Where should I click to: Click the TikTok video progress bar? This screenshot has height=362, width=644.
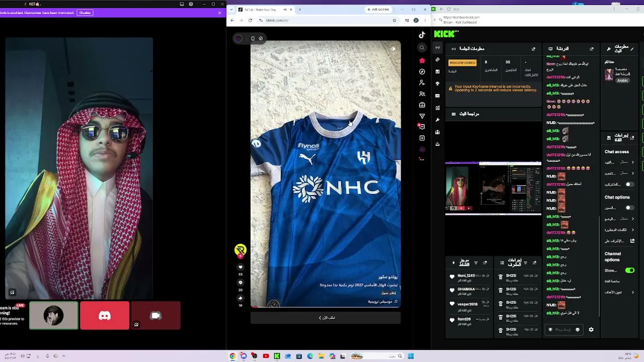click(326, 307)
